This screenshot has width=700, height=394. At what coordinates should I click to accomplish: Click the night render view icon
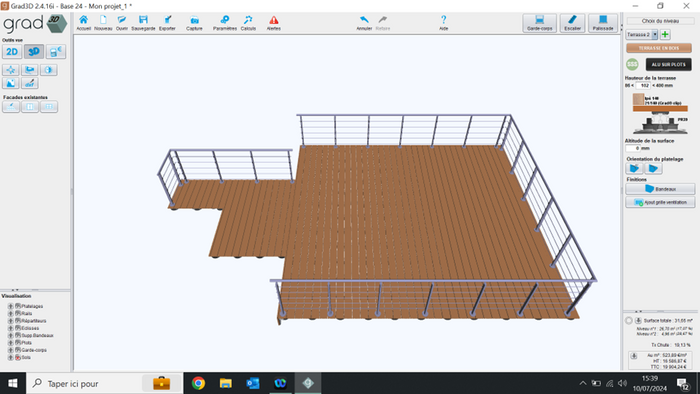(56, 52)
